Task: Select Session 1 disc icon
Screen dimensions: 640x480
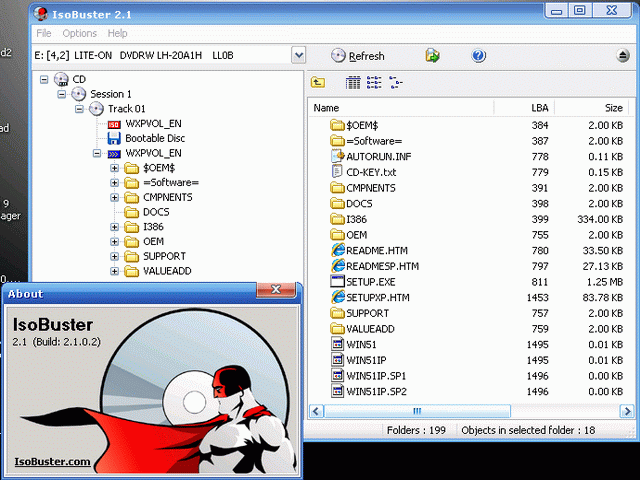Action: [78, 94]
